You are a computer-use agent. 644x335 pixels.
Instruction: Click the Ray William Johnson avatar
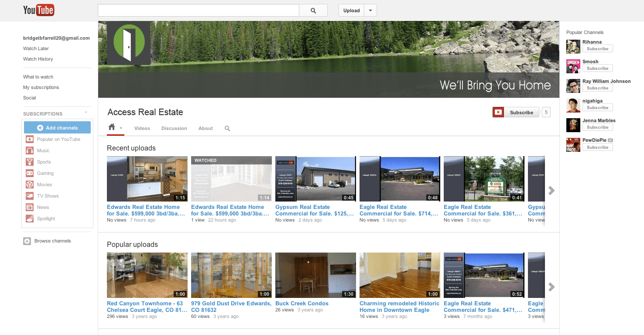point(573,85)
